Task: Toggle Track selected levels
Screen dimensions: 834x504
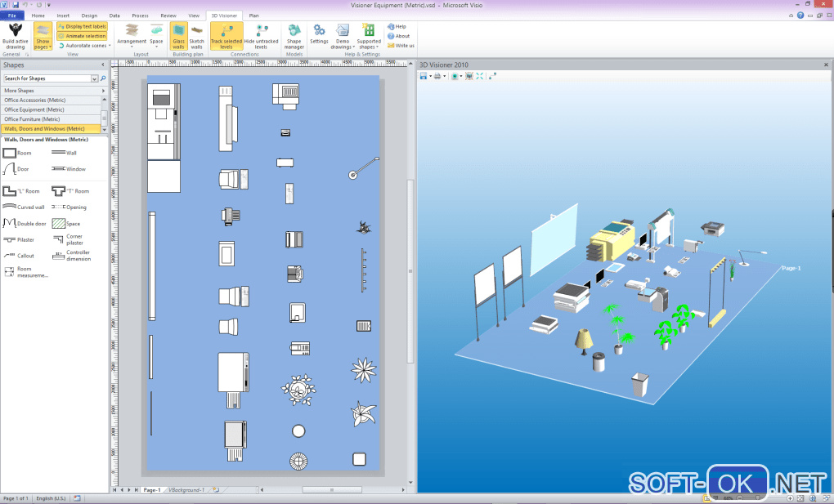Action: point(226,36)
